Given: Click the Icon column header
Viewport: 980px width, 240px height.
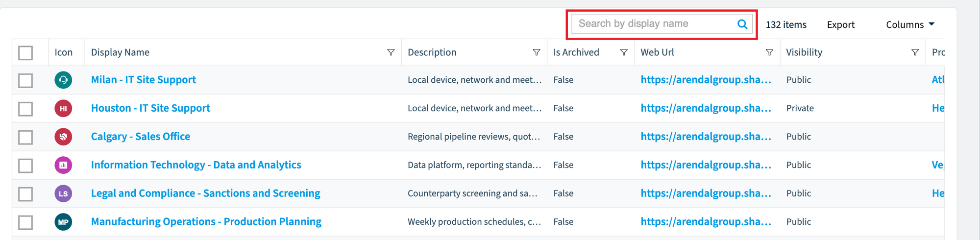Looking at the screenshot, I should coord(64,52).
